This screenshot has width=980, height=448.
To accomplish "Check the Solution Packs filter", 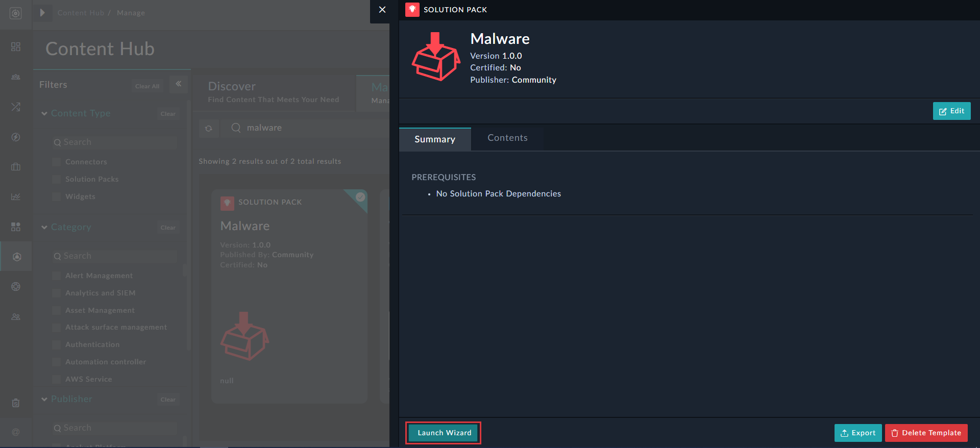I will click(57, 179).
